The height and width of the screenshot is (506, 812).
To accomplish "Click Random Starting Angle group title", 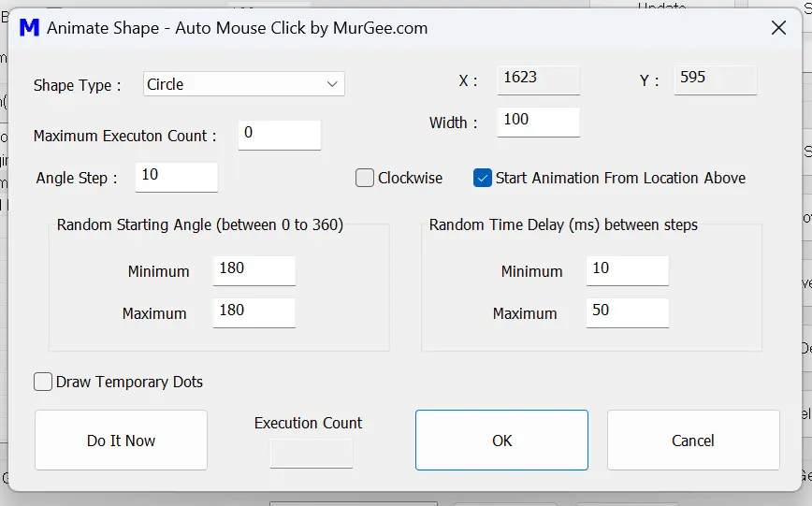I will [200, 224].
